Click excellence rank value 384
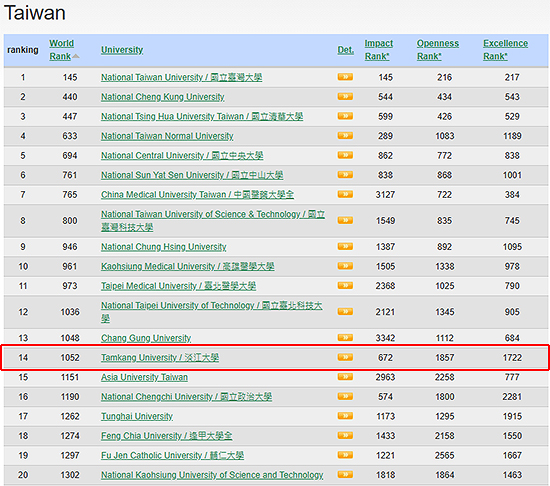 click(x=512, y=195)
